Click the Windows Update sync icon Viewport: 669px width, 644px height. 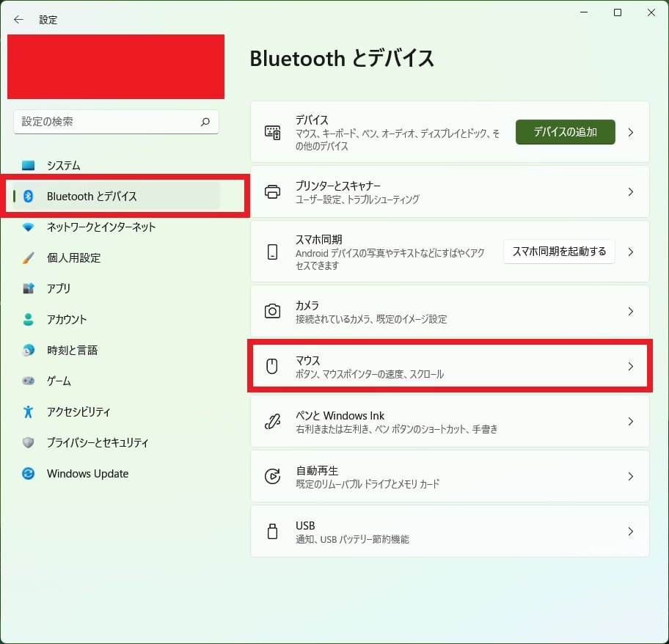point(28,473)
